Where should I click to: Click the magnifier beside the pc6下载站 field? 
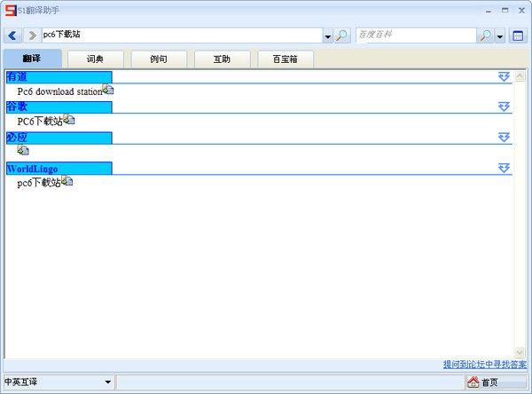point(342,35)
